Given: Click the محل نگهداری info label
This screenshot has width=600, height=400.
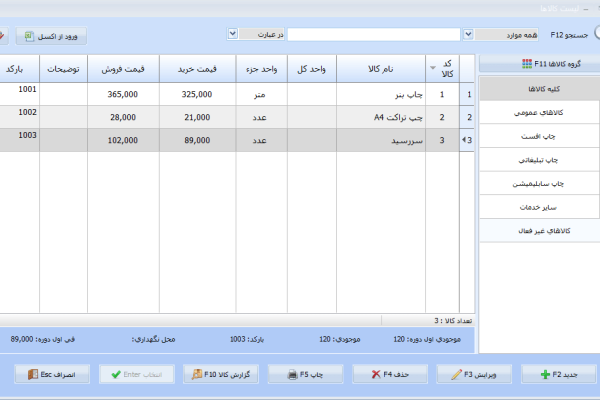Looking at the screenshot, I should pyautogui.click(x=153, y=339).
